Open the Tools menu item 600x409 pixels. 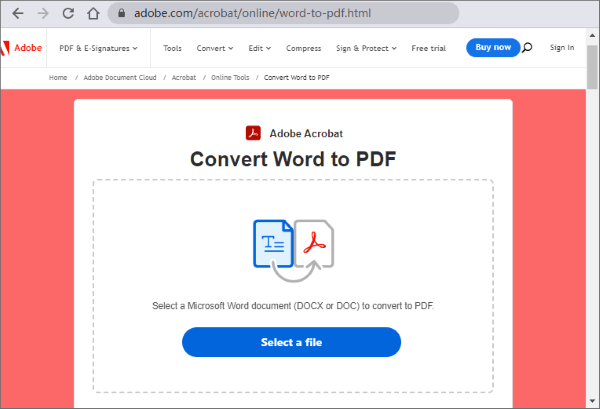pos(172,48)
